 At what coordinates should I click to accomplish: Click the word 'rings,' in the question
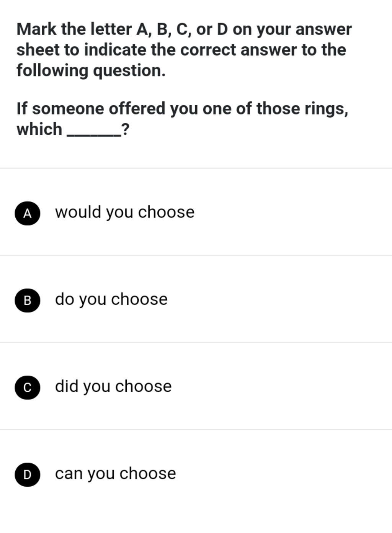pyautogui.click(x=326, y=109)
